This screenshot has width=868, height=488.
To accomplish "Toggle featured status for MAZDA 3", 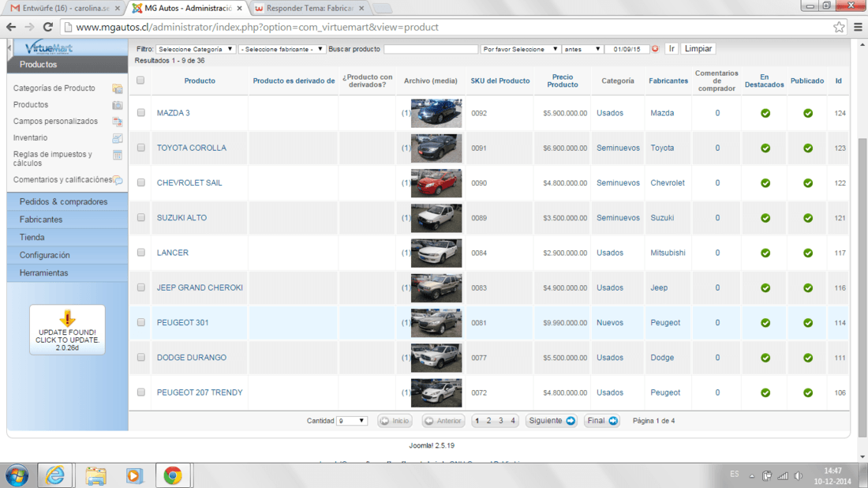I will (x=765, y=113).
